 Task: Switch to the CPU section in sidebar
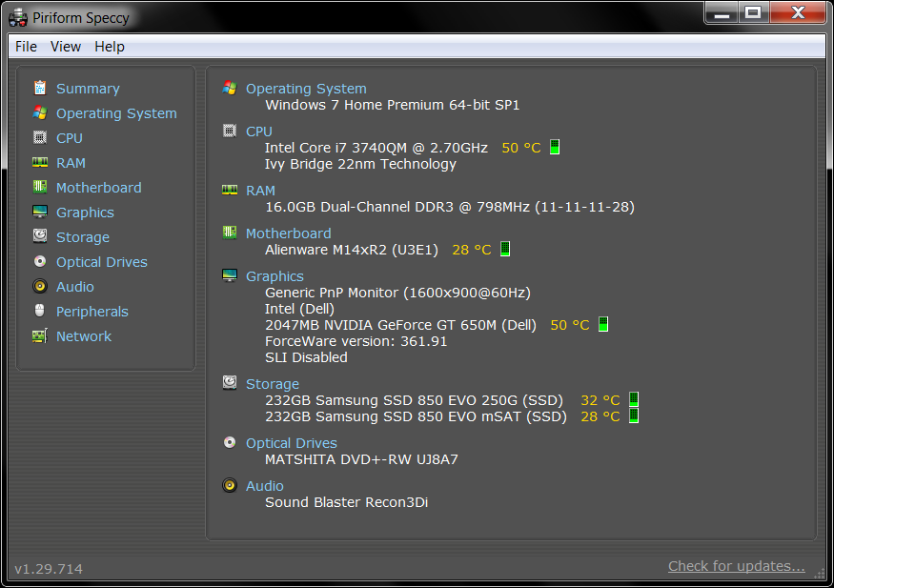pos(69,138)
